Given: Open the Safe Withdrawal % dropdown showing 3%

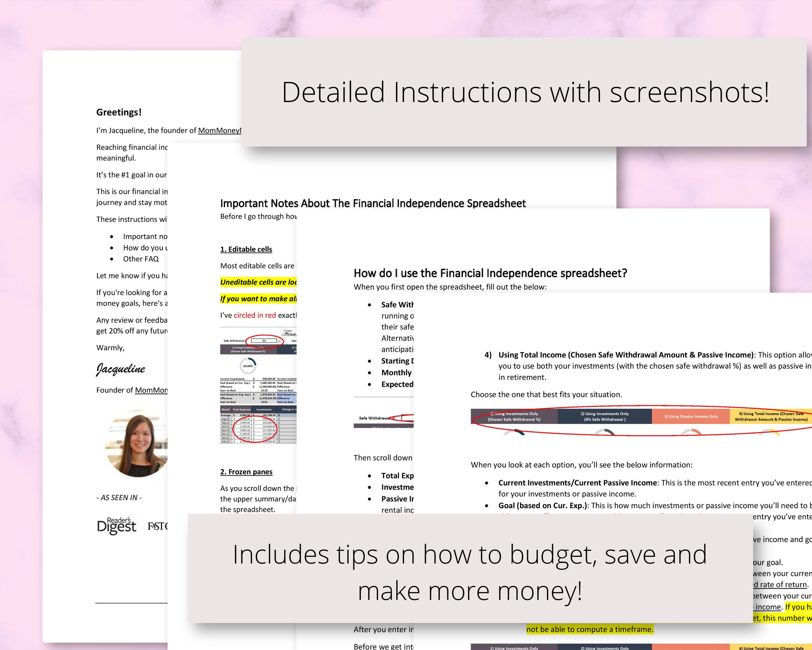Looking at the screenshot, I should pyautogui.click(x=265, y=341).
